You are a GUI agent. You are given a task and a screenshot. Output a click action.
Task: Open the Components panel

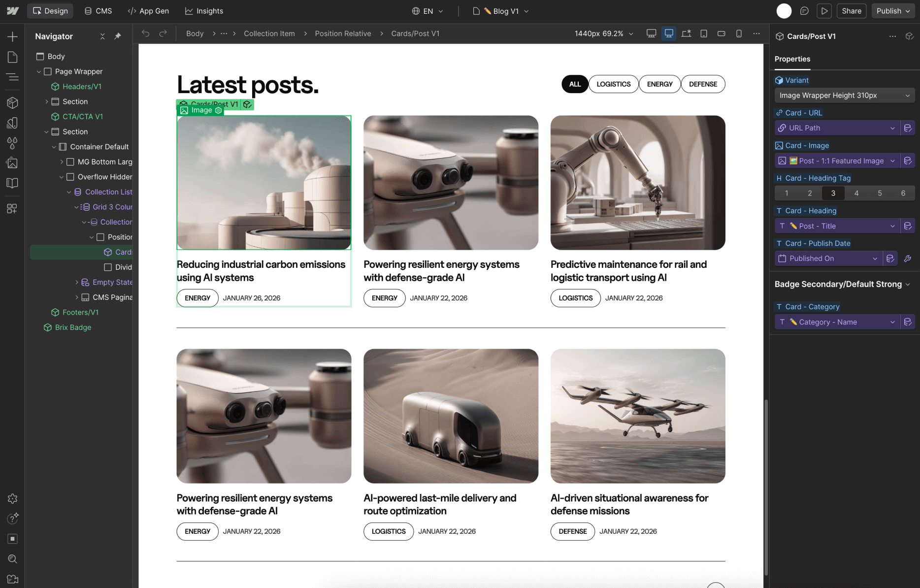(12, 102)
